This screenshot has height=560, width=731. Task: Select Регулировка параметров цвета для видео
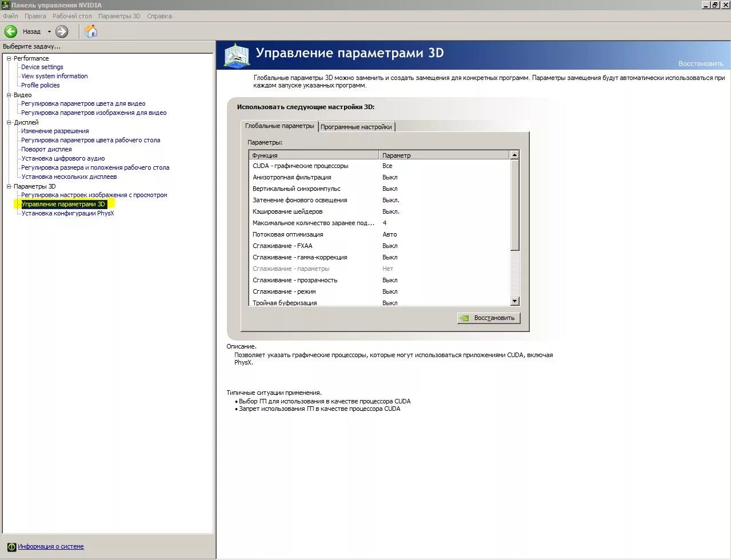click(83, 103)
